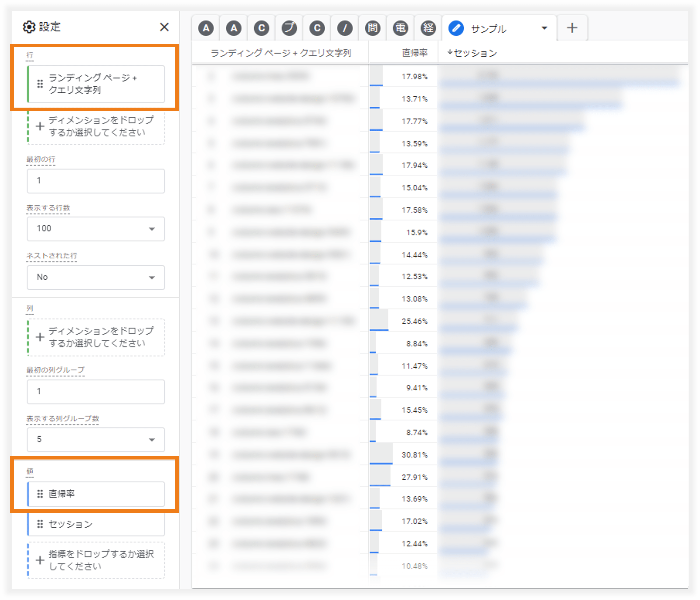Open the 経 exploration tab
Image resolution: width=700 pixels, height=600 pixels.
pyautogui.click(x=428, y=28)
